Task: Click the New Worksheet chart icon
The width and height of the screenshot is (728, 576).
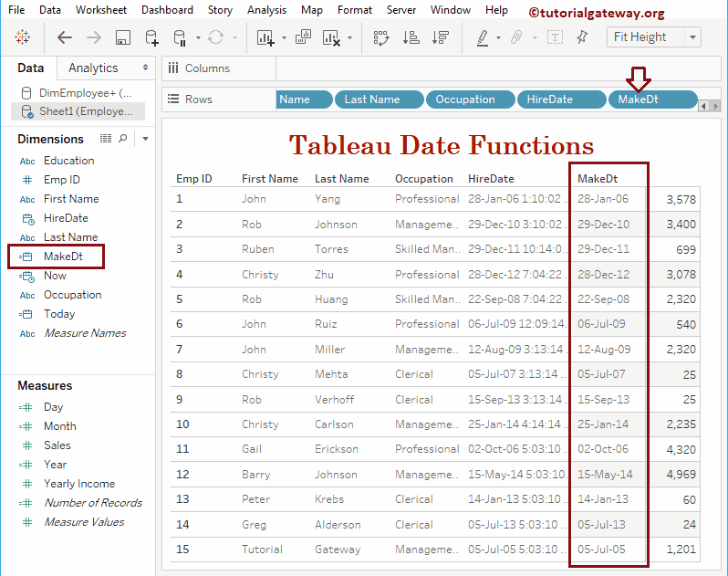Action: point(265,37)
